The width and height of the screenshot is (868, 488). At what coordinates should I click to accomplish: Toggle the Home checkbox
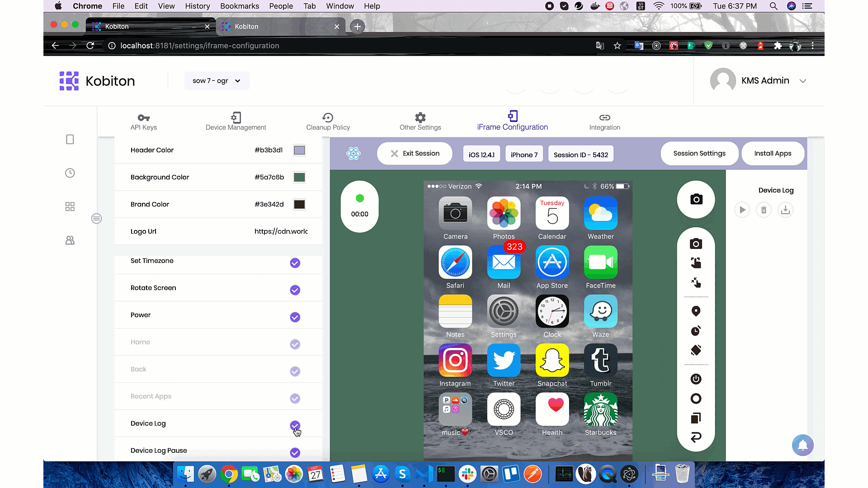(295, 344)
